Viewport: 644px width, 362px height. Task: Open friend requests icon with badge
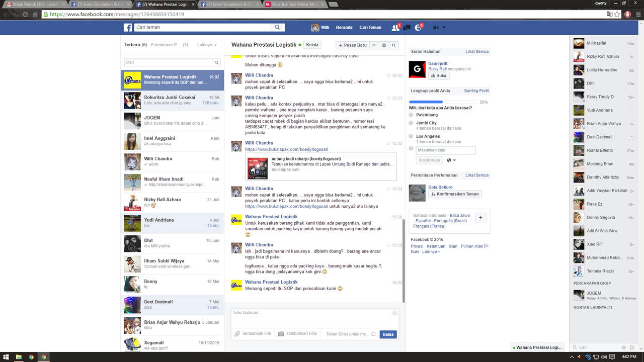click(x=396, y=27)
